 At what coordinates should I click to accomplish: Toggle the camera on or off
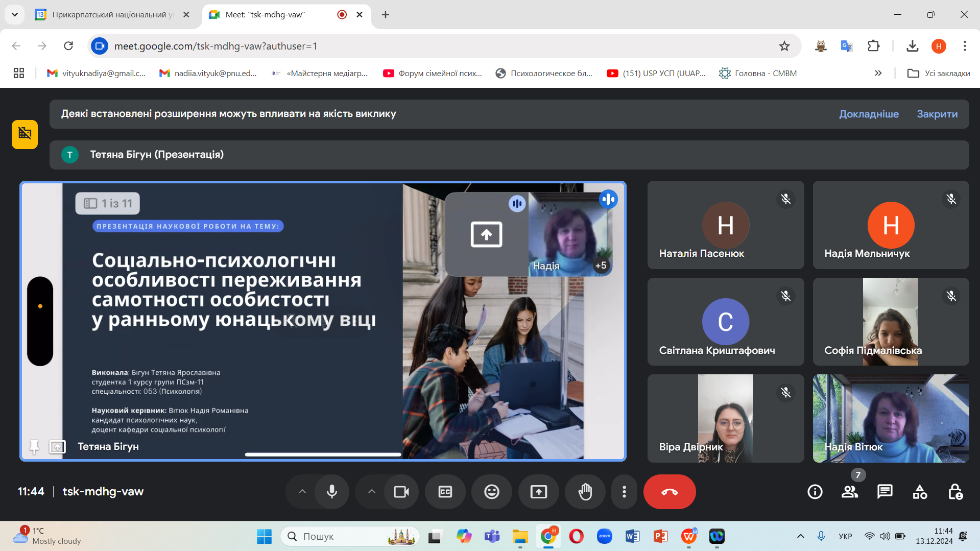click(x=401, y=492)
